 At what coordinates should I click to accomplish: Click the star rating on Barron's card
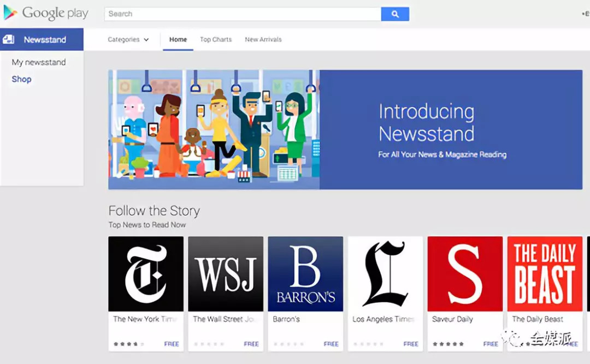[288, 344]
